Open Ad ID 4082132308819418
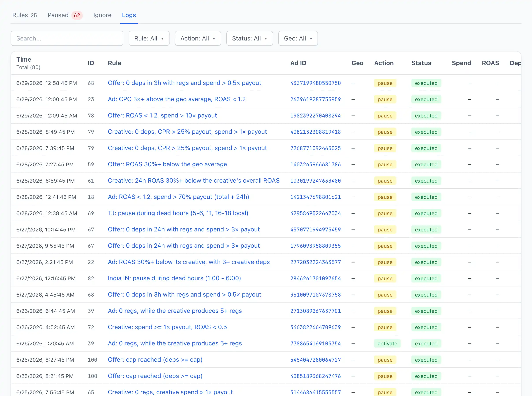532x396 pixels. point(315,132)
